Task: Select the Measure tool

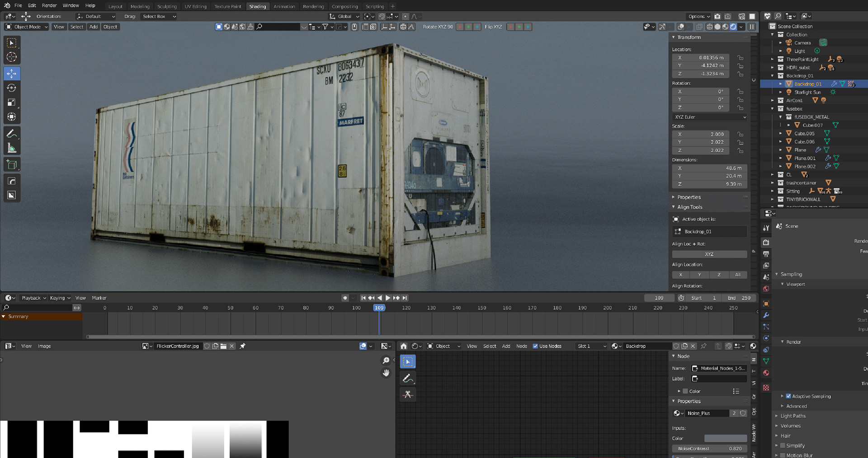Action: point(12,148)
